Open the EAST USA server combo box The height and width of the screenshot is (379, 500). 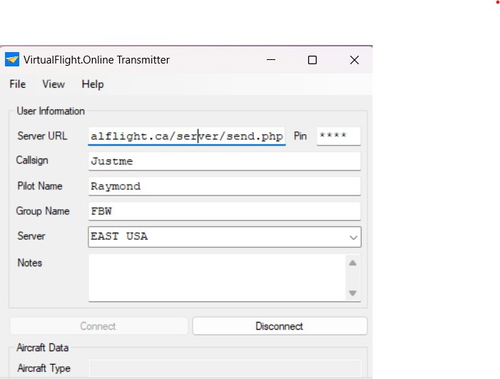point(224,237)
